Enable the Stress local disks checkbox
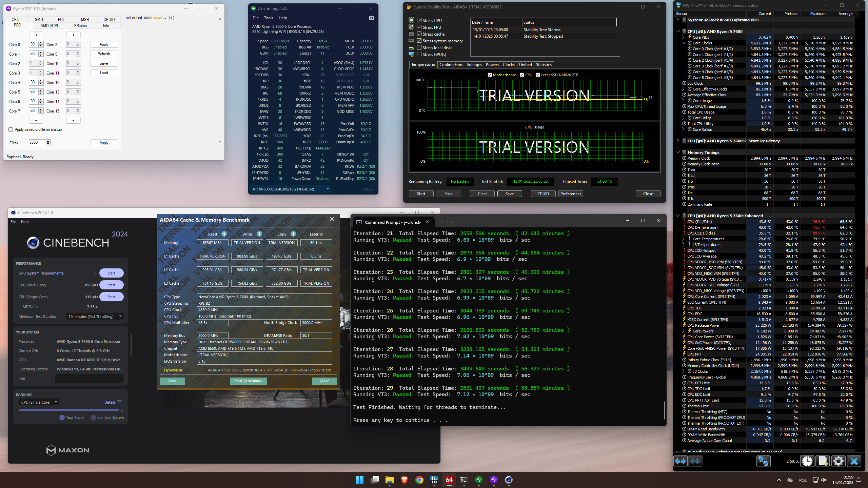 click(x=419, y=47)
